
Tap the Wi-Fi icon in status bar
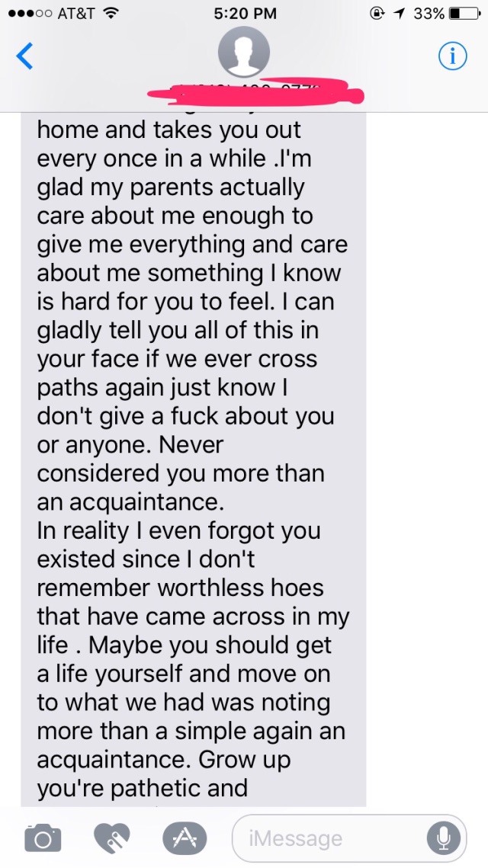(112, 13)
